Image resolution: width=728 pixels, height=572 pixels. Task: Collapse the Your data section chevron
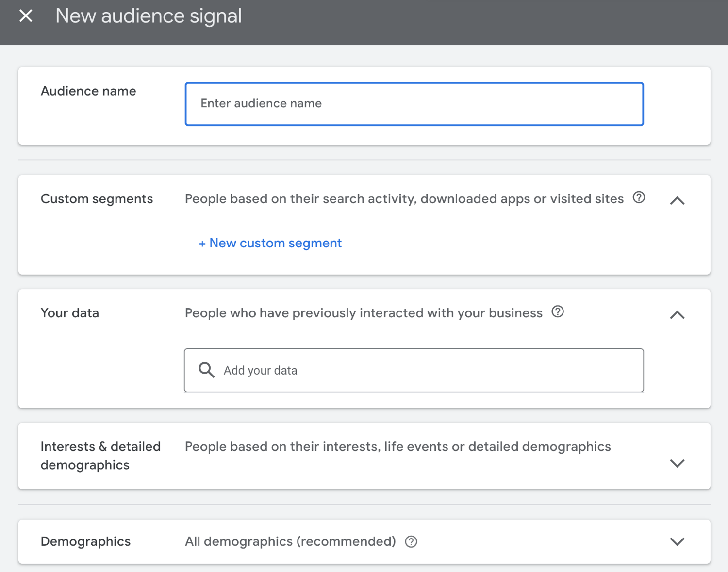[x=676, y=315]
